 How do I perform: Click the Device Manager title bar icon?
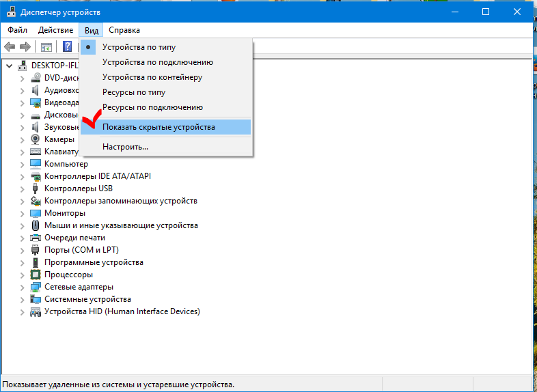pos(12,12)
